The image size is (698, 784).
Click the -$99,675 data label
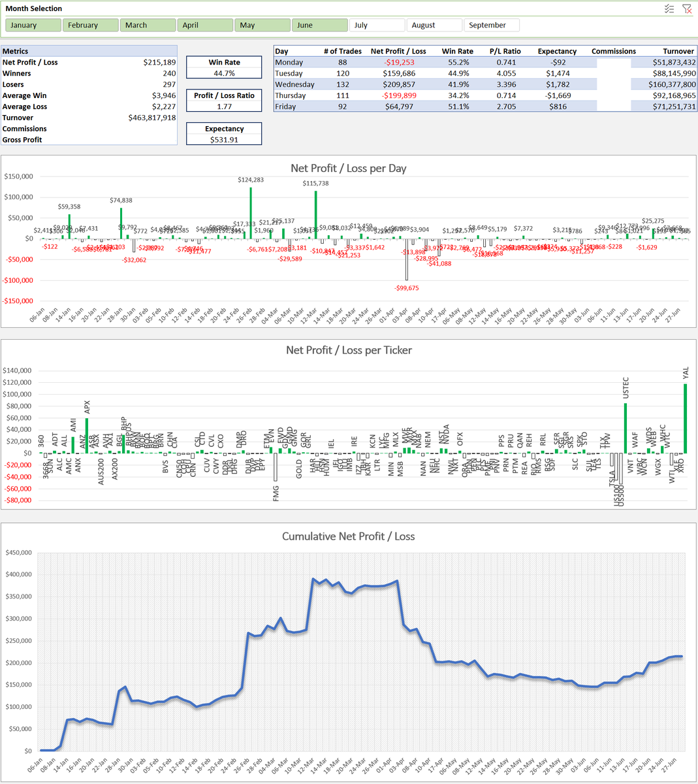[406, 288]
